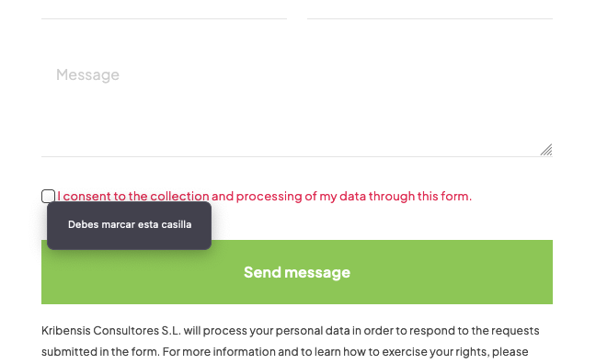The width and height of the screenshot is (596, 364).
Task: Click the Send message button
Action: click(297, 272)
